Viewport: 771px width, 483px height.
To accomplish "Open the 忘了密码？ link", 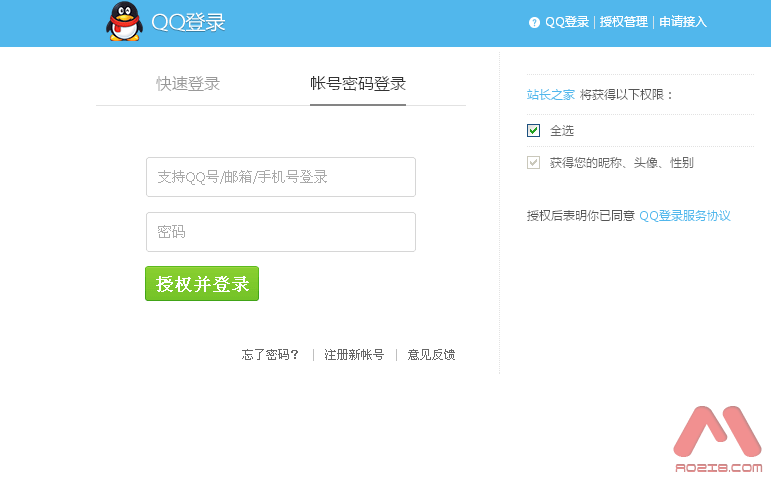I will (x=270, y=355).
